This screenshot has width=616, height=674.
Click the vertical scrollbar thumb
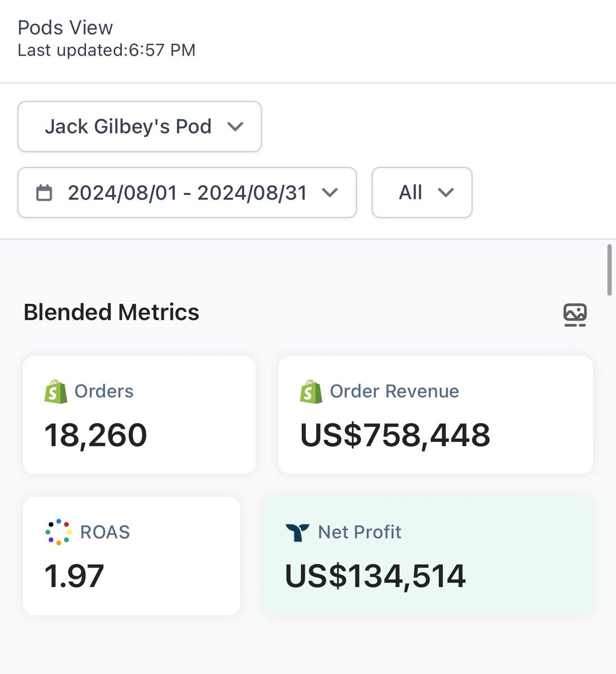click(x=609, y=270)
